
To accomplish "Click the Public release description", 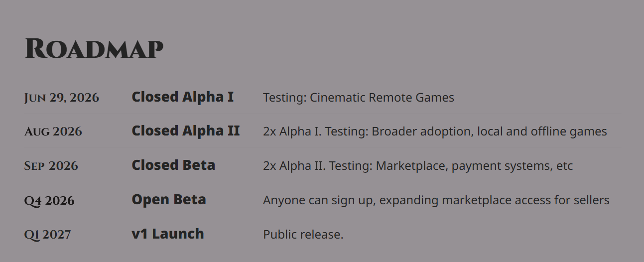I will pyautogui.click(x=303, y=234).
